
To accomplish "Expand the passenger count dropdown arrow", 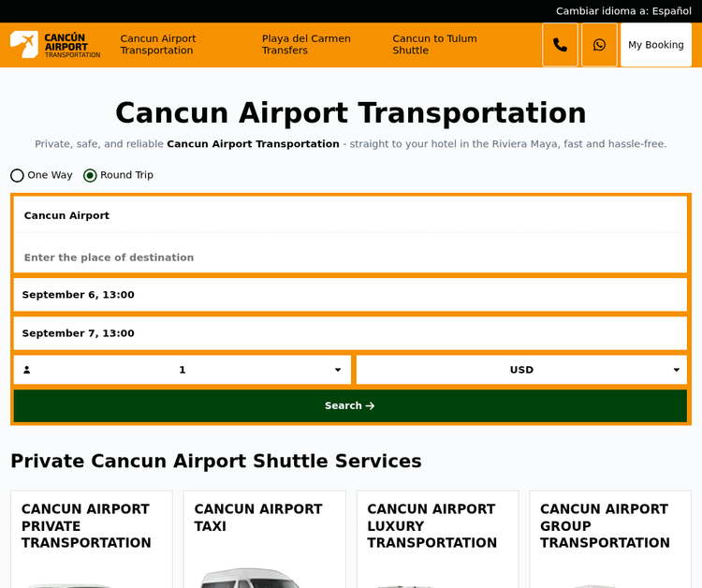I will pyautogui.click(x=337, y=370).
